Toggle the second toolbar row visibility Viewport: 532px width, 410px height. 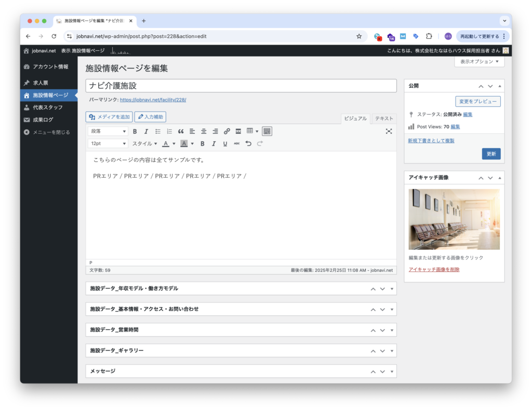point(267,131)
